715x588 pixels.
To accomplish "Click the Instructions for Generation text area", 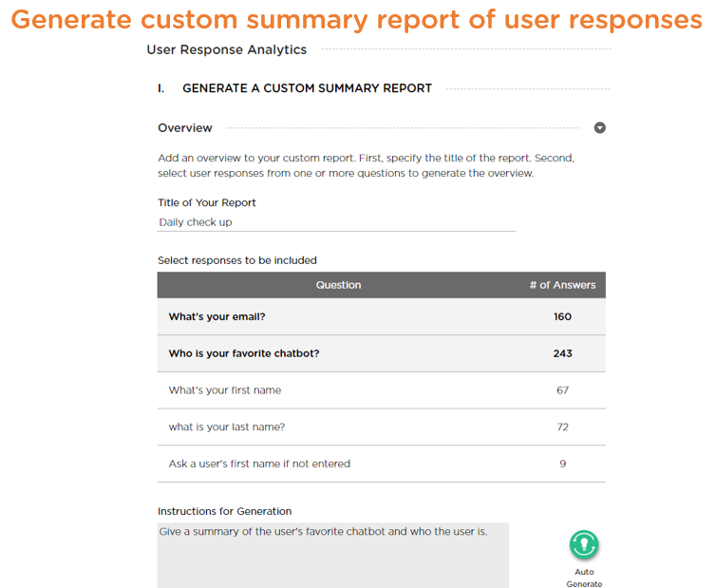I will pyautogui.click(x=333, y=555).
